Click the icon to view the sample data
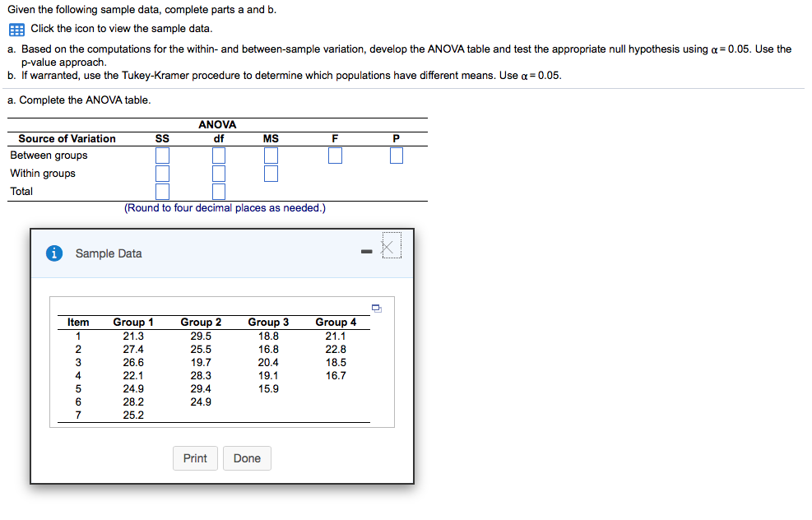The height and width of the screenshot is (520, 812). pos(16,30)
